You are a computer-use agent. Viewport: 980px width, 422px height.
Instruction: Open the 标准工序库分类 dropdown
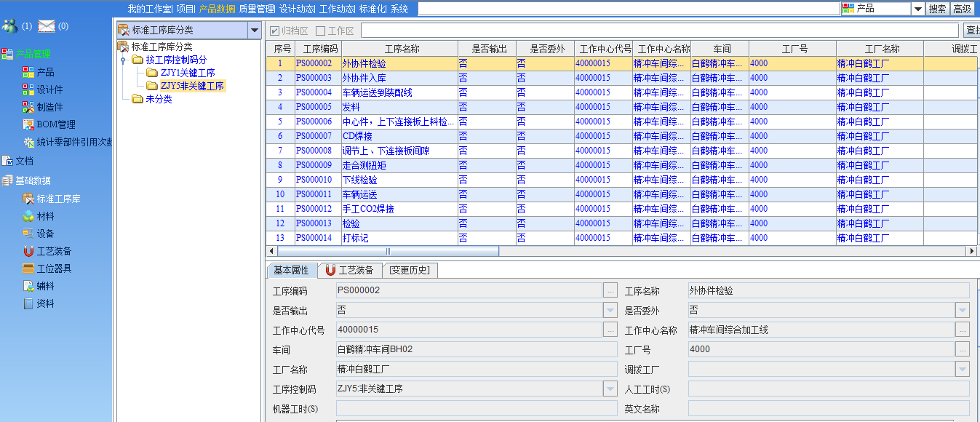(x=254, y=30)
